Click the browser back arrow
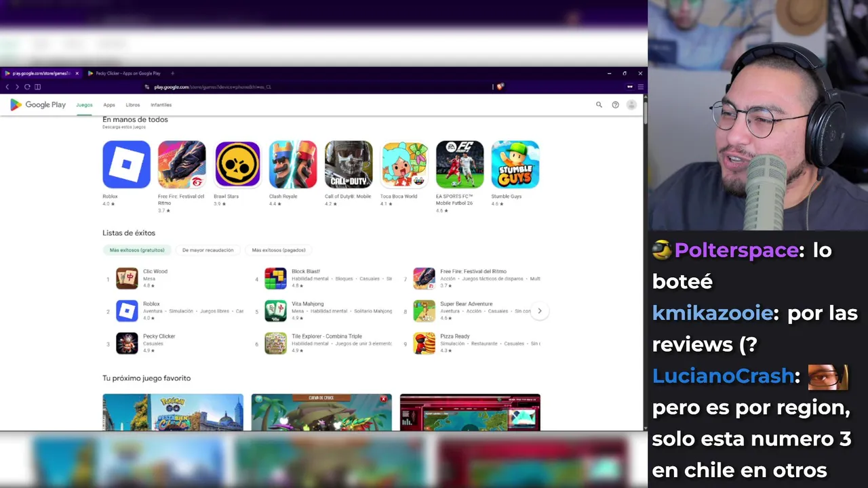 (x=7, y=87)
